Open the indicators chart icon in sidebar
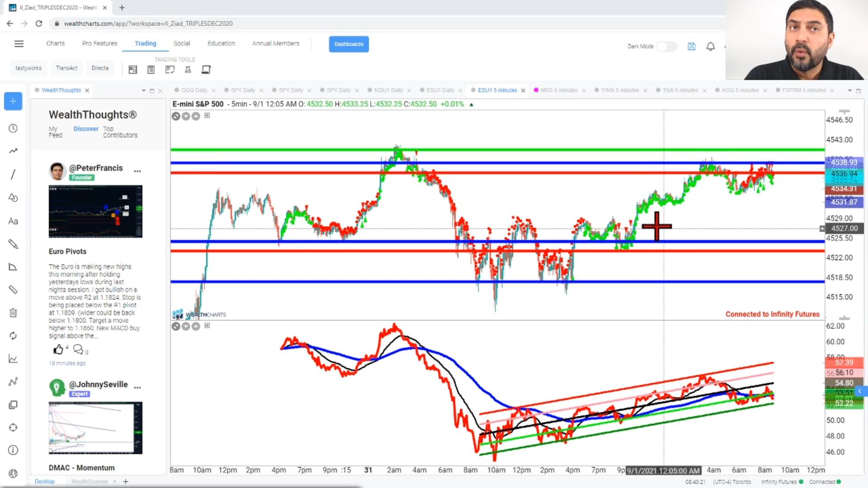The width and height of the screenshot is (868, 488). pos(13,359)
